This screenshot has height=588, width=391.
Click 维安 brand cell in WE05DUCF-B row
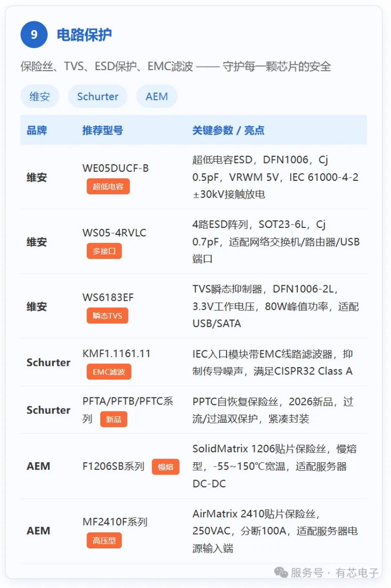click(37, 177)
